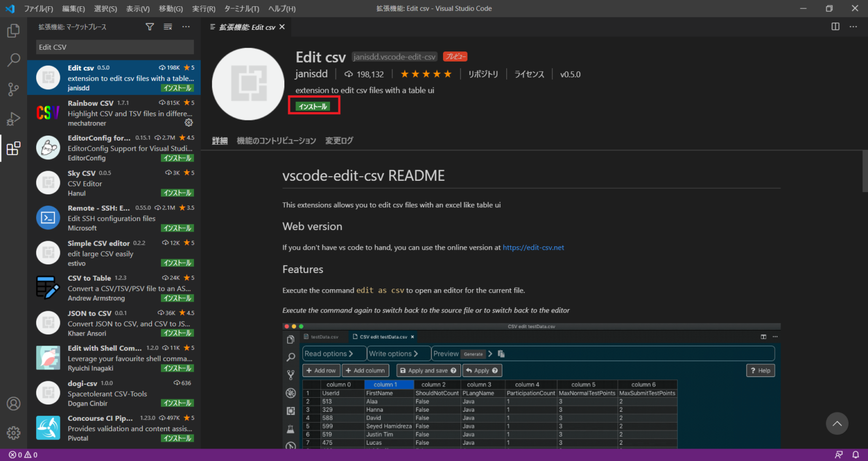Image resolution: width=868 pixels, height=461 pixels.
Task: Open the Explorer view
Action: point(13,31)
